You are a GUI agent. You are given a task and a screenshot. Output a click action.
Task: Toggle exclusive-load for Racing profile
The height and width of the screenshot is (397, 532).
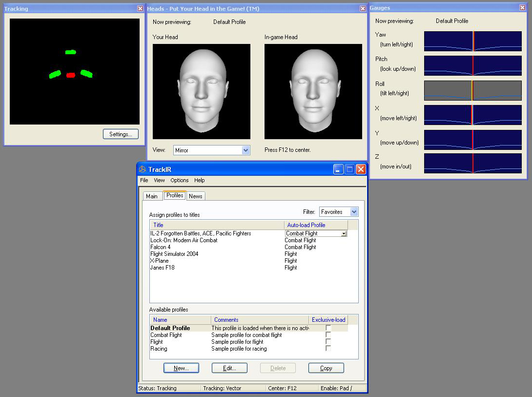pos(328,349)
